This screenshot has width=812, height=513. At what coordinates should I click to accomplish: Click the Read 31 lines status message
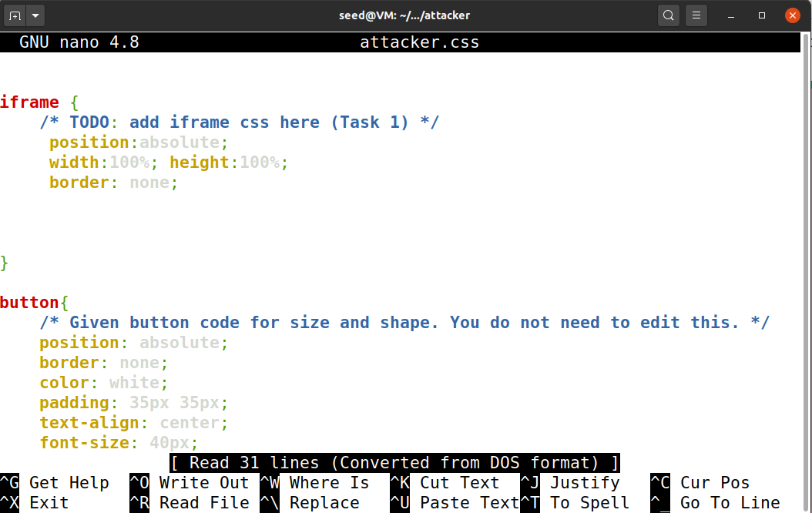pyautogui.click(x=393, y=462)
